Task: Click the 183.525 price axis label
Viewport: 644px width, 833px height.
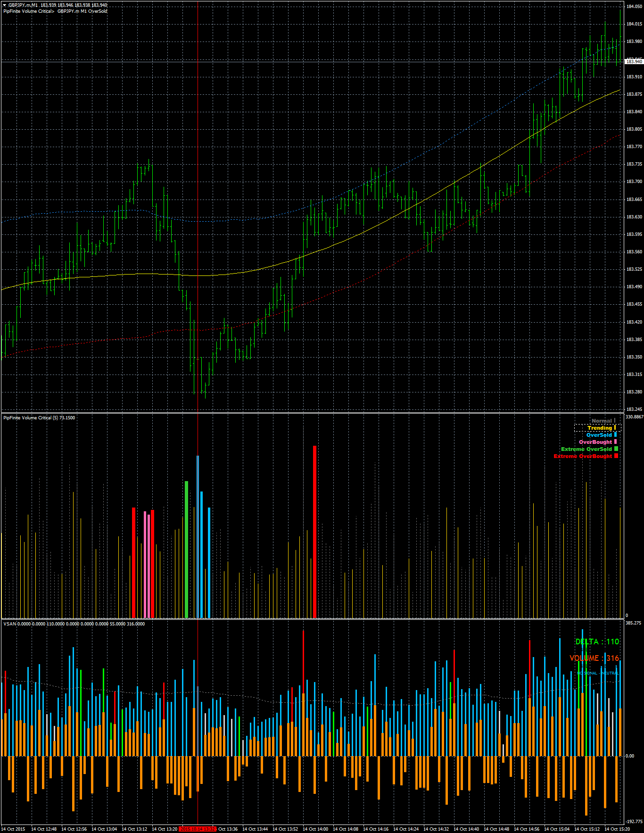Action: (634, 269)
